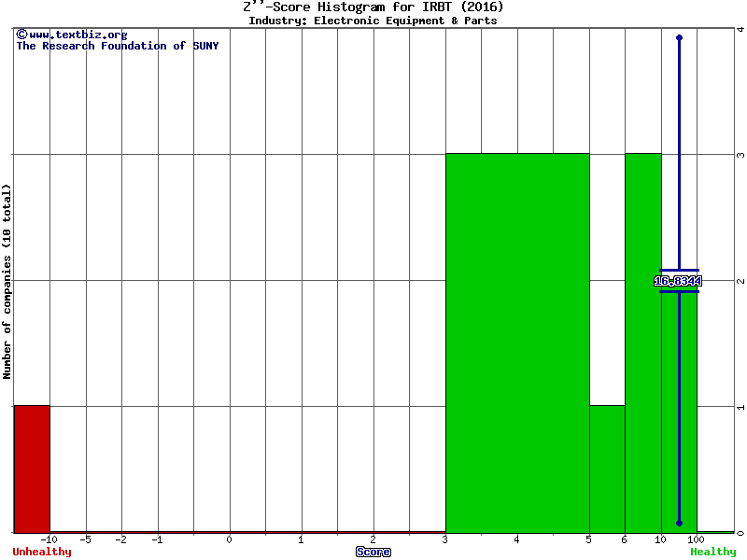
Task: Click the 3 on the right y-axis
Action: click(x=740, y=155)
